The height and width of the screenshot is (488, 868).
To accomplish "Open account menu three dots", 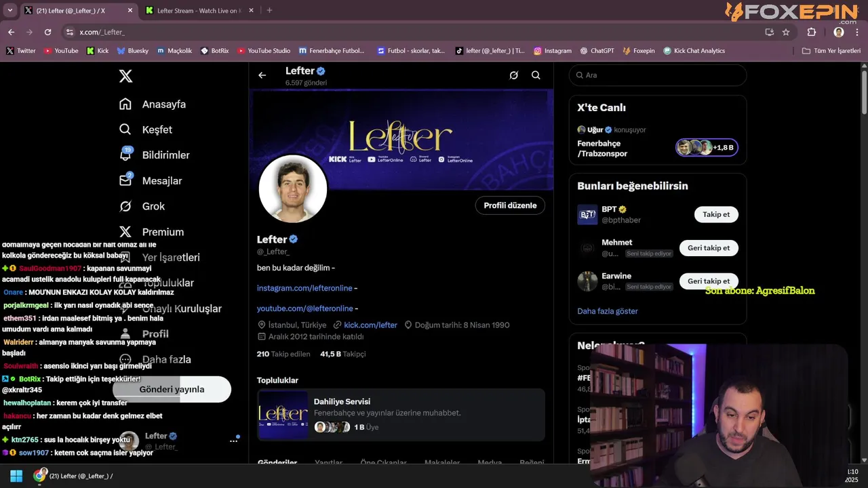I will point(233,441).
